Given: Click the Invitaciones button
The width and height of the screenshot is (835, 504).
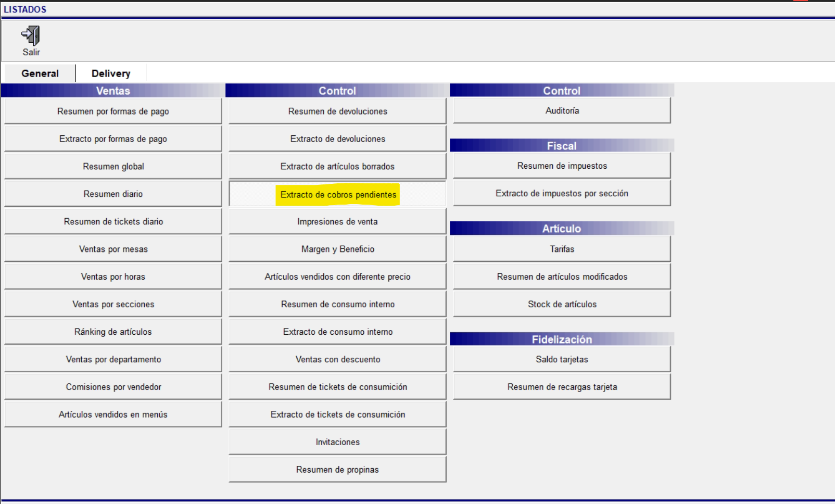Looking at the screenshot, I should (337, 442).
